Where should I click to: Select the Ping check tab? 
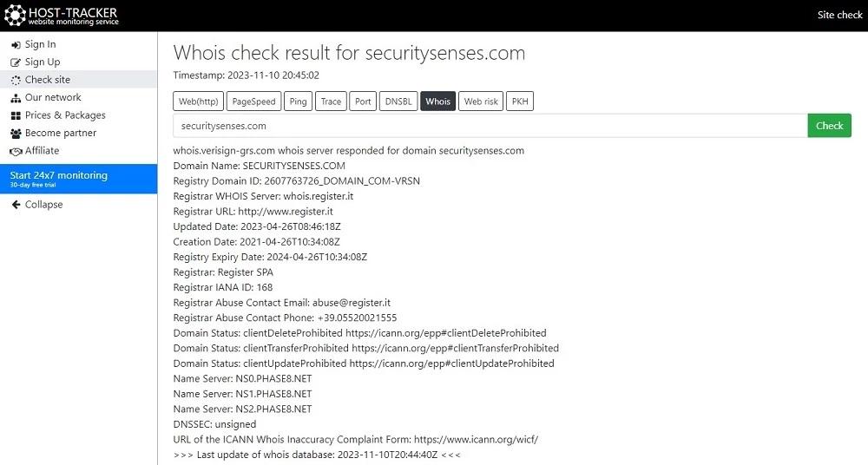[298, 102]
